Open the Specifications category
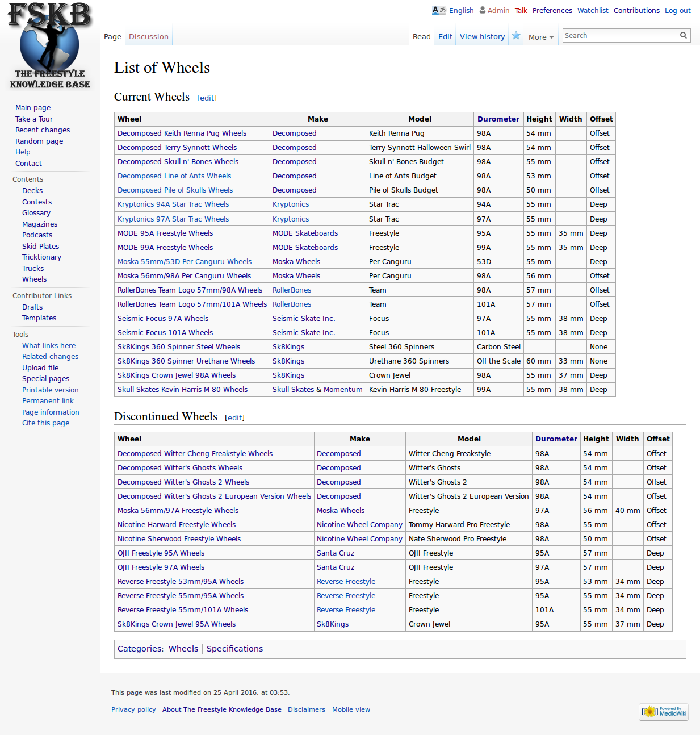Viewport: 700px width, 735px height. click(x=234, y=649)
